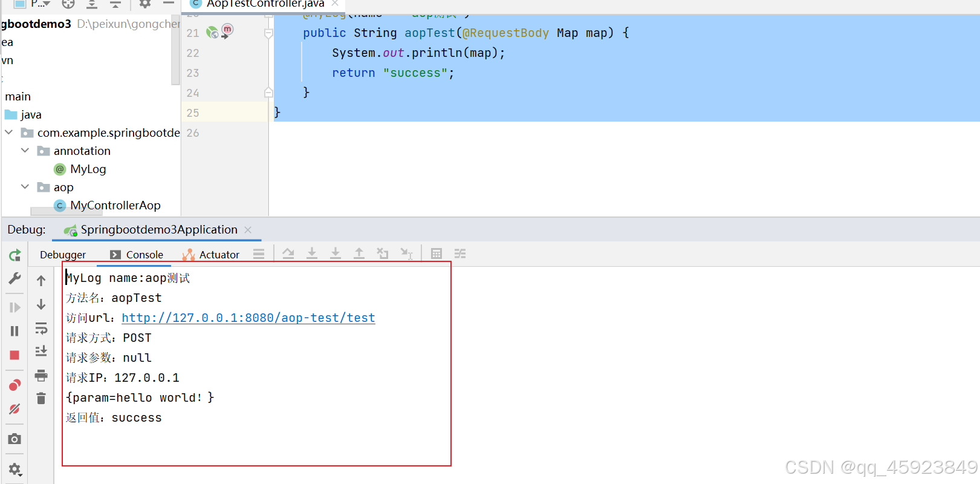
Task: Open the Actuator tab
Action: coord(211,255)
